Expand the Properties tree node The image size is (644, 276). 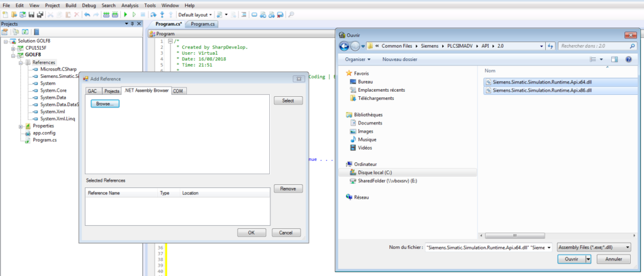21,126
